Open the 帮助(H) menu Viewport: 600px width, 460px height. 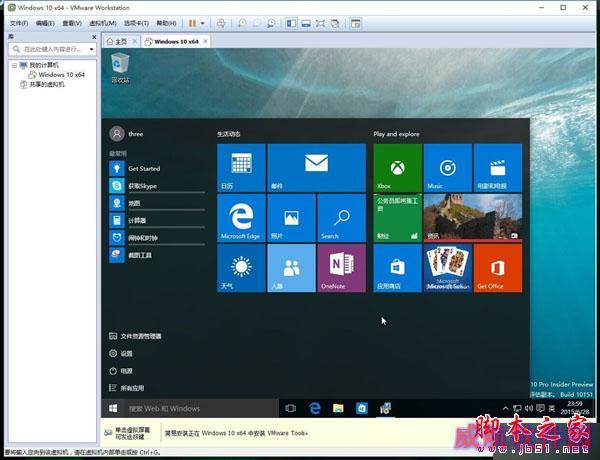point(166,23)
